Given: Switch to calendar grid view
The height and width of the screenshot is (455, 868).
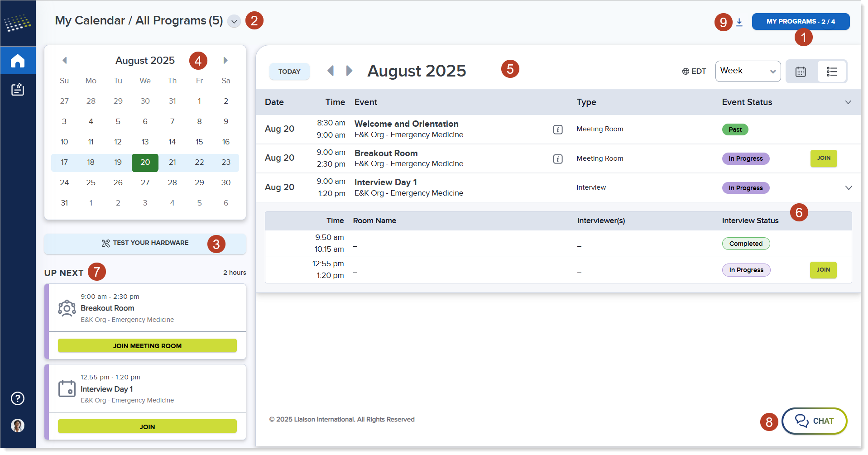Looking at the screenshot, I should coord(801,71).
